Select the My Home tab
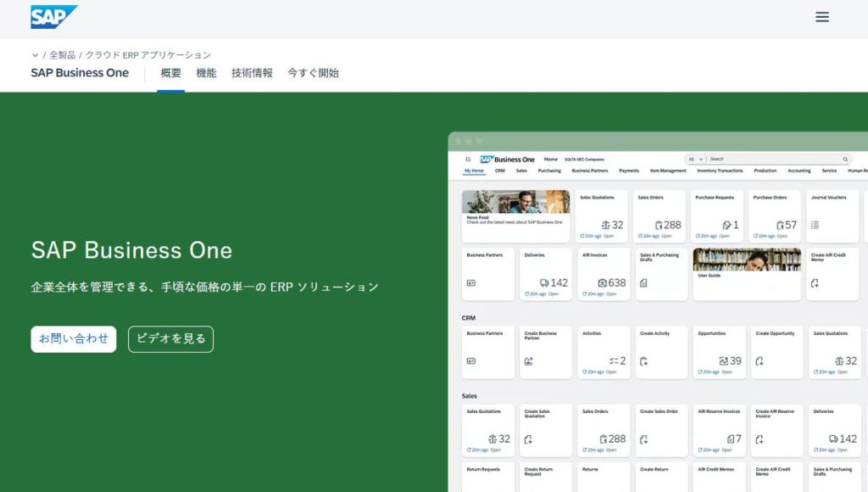The width and height of the screenshot is (868, 492). [x=474, y=171]
